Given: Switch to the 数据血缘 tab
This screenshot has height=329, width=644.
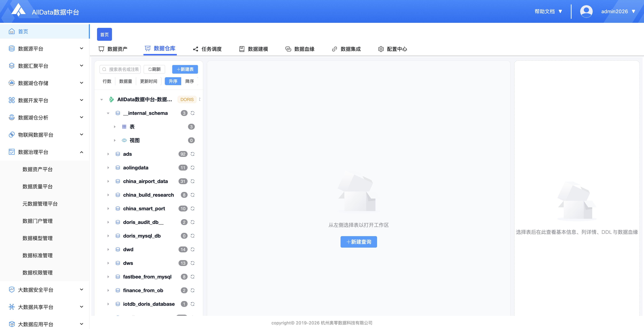Looking at the screenshot, I should coord(300,49).
